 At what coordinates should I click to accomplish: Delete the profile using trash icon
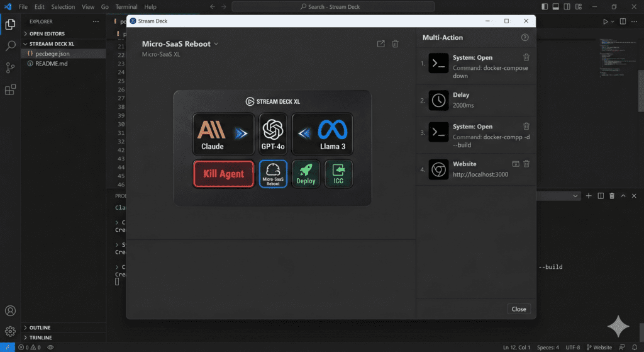395,44
